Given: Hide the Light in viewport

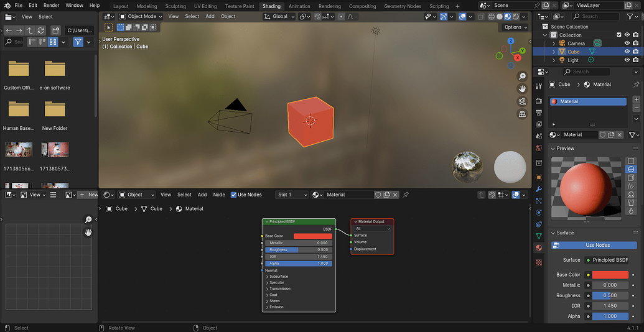Looking at the screenshot, I should click(x=627, y=60).
